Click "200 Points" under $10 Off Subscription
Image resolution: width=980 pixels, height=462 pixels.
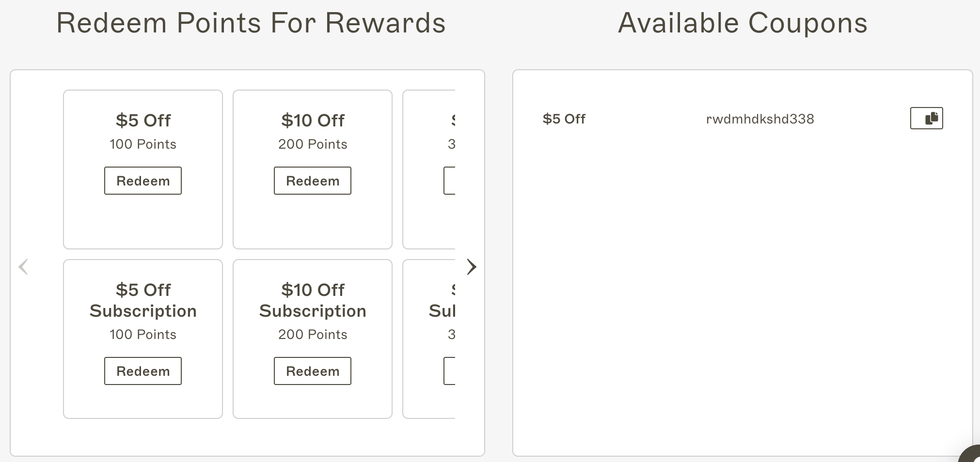click(x=313, y=335)
